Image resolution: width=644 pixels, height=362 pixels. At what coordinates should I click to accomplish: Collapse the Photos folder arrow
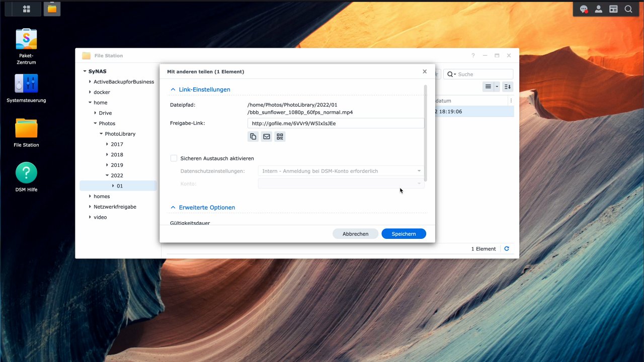coord(96,123)
